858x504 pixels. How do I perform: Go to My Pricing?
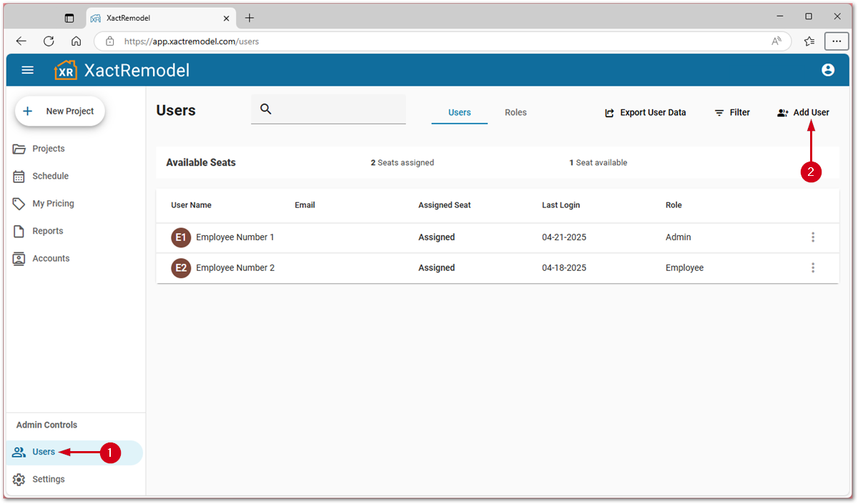pos(53,204)
